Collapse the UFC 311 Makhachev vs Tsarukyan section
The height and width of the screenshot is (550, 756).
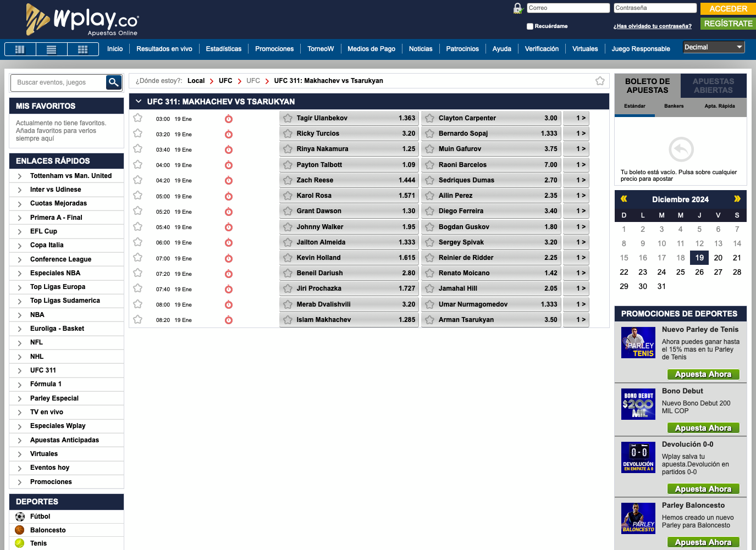[139, 101]
